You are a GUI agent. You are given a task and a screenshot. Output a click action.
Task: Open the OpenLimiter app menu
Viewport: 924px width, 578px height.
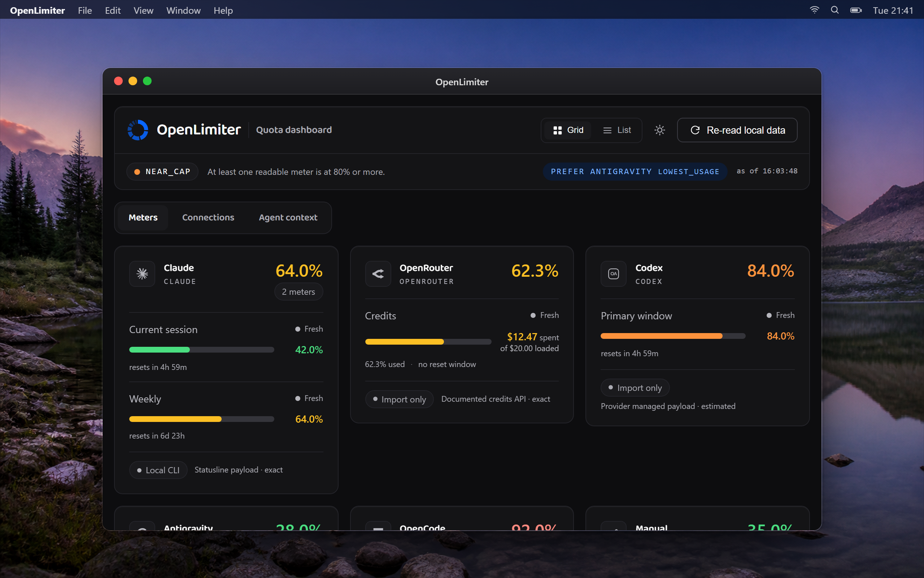[x=38, y=10]
